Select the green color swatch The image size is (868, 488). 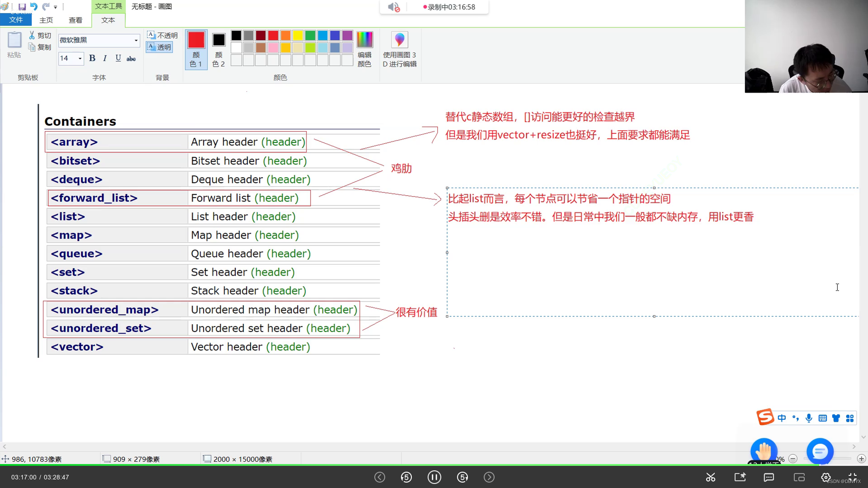click(x=310, y=35)
